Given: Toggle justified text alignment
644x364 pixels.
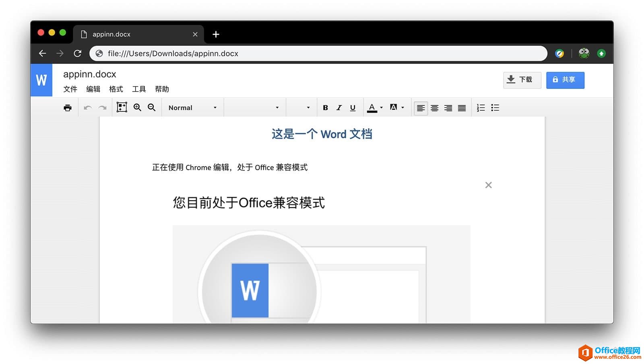Looking at the screenshot, I should click(x=462, y=107).
